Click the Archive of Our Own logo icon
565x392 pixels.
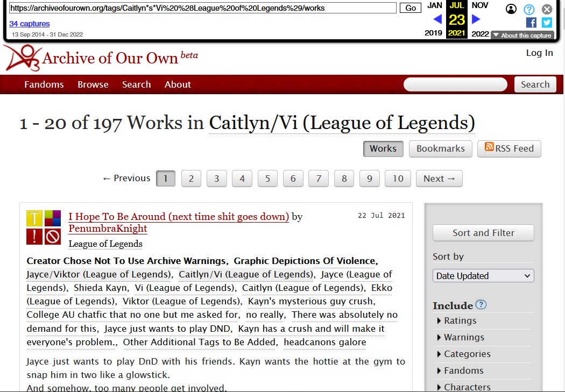point(23,58)
